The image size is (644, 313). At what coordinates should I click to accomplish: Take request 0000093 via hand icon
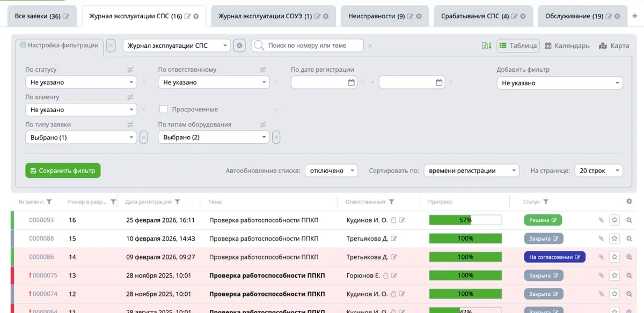pyautogui.click(x=393, y=220)
